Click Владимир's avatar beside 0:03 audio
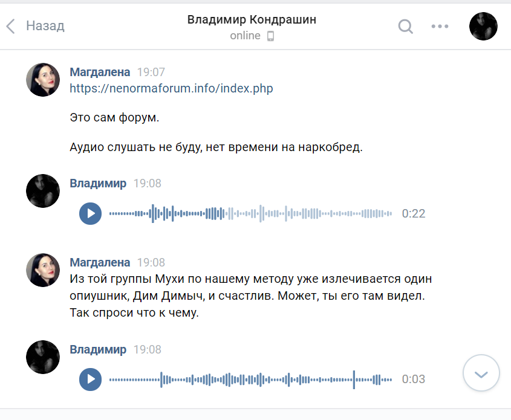Image resolution: width=511 pixels, height=420 pixels. coord(43,357)
